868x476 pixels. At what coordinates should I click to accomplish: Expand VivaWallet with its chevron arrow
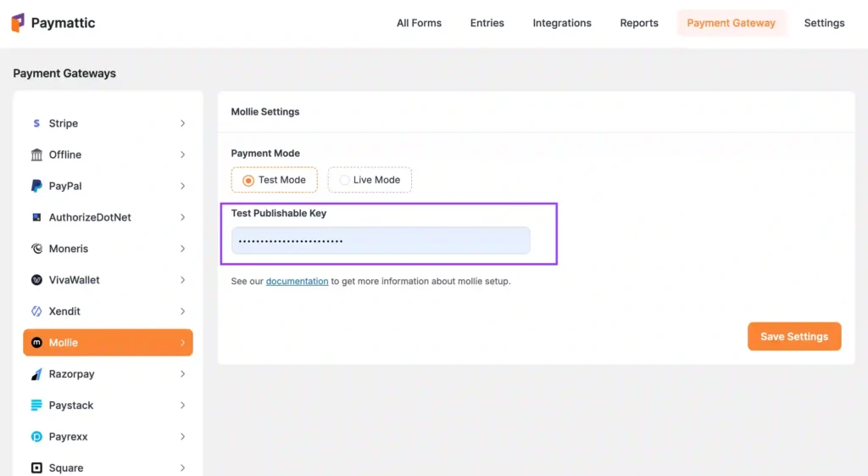coord(183,280)
